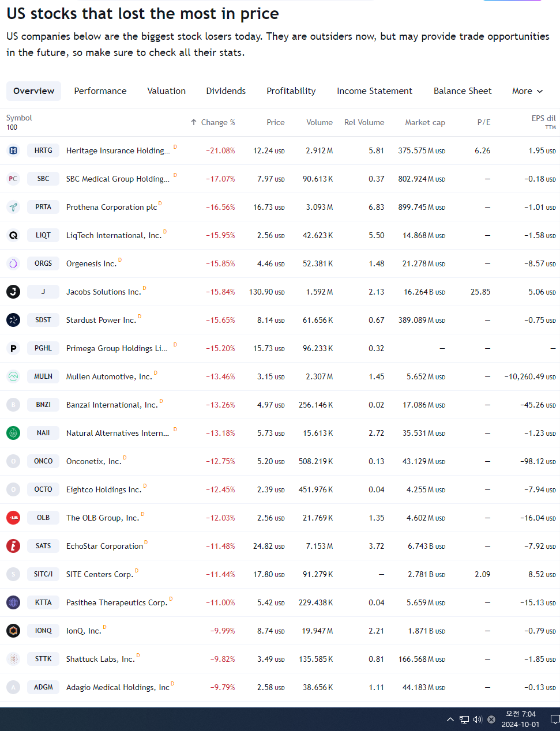Click the 25.85 P/E value
This screenshot has height=731, width=560.
click(480, 292)
